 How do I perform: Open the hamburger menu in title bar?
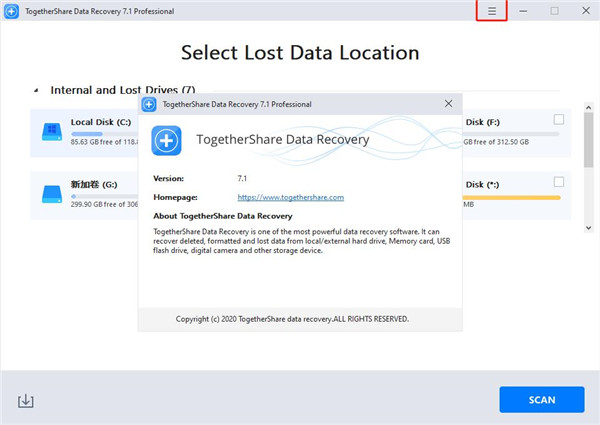[x=491, y=11]
